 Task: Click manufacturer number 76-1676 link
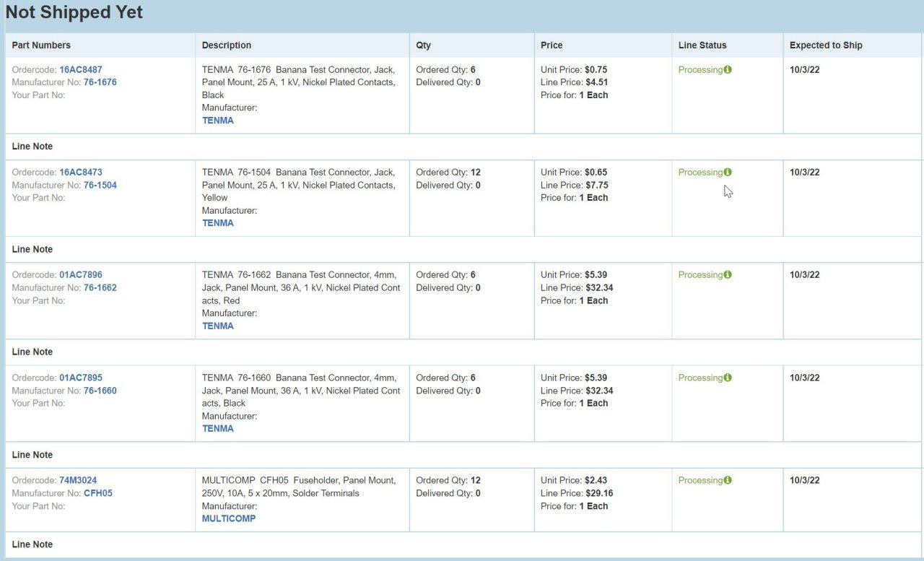(x=100, y=82)
